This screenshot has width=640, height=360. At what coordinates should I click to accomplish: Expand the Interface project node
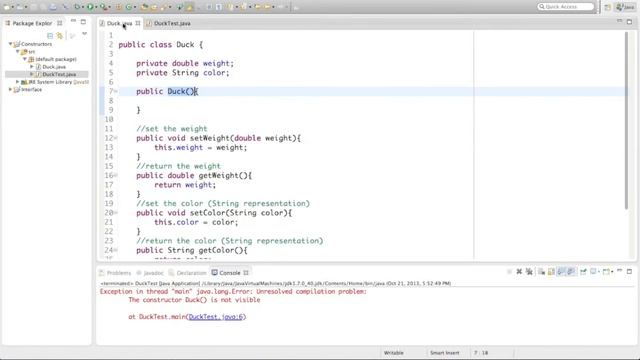click(x=10, y=89)
